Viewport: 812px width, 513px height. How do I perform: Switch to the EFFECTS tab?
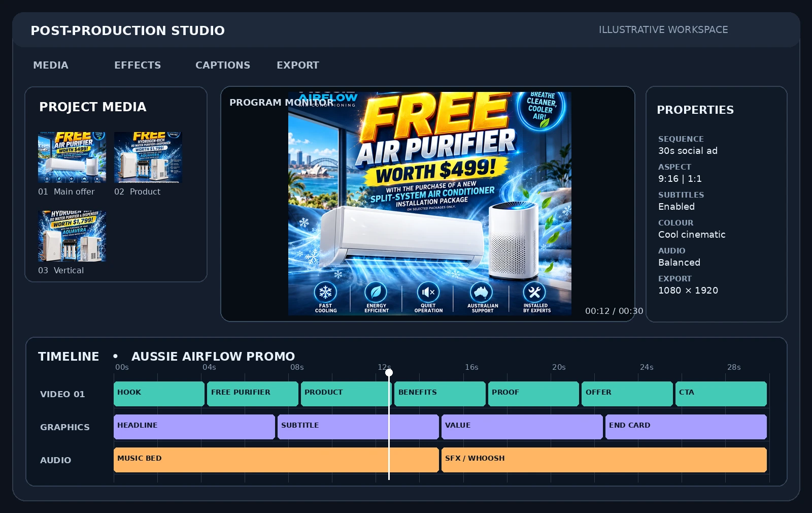click(138, 66)
